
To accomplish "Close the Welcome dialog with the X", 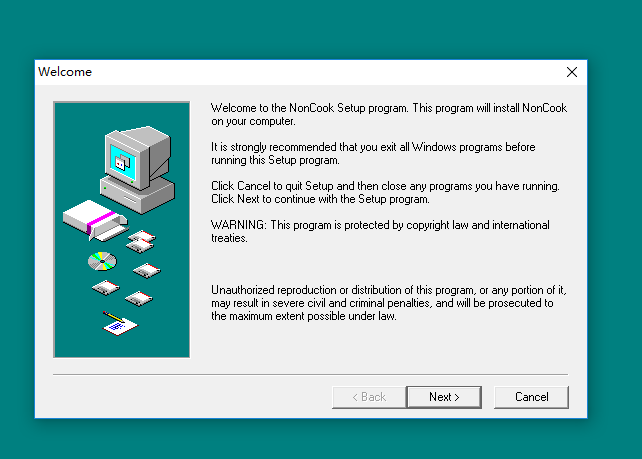I will pos(572,72).
